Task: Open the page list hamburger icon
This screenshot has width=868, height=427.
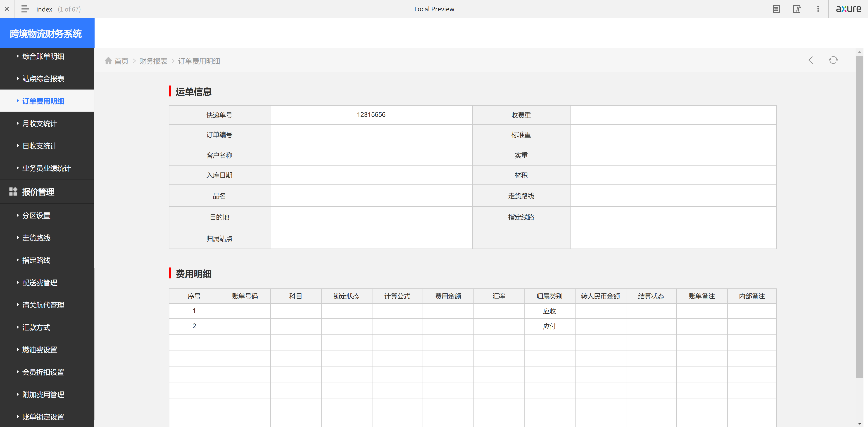Action: point(25,9)
